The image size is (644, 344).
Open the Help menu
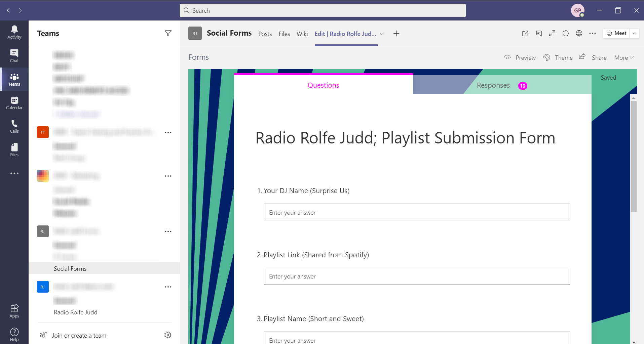[14, 335]
